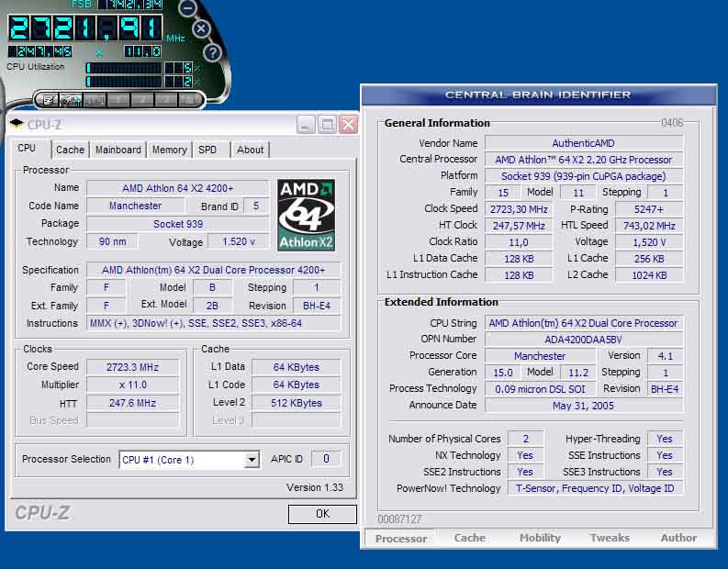Click CPU utilization bar showing 5 percent
Screen dimensions: 728x569
124,68
